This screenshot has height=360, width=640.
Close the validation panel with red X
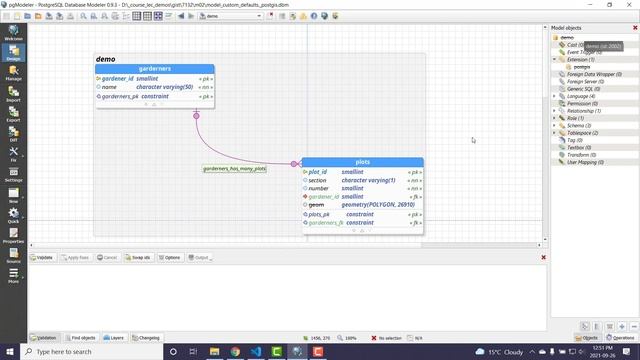point(543,257)
